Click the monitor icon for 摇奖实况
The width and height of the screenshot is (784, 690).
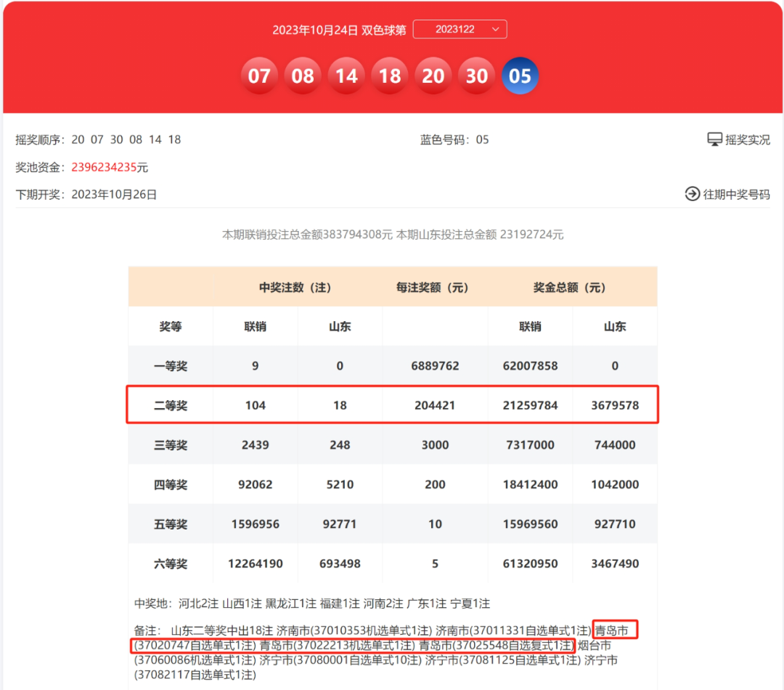(x=714, y=139)
